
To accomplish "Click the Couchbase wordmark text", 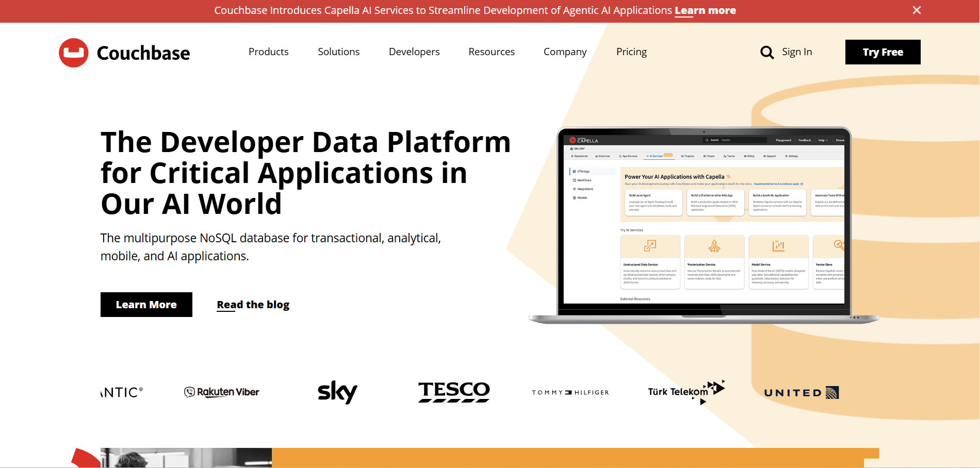I will point(143,53).
